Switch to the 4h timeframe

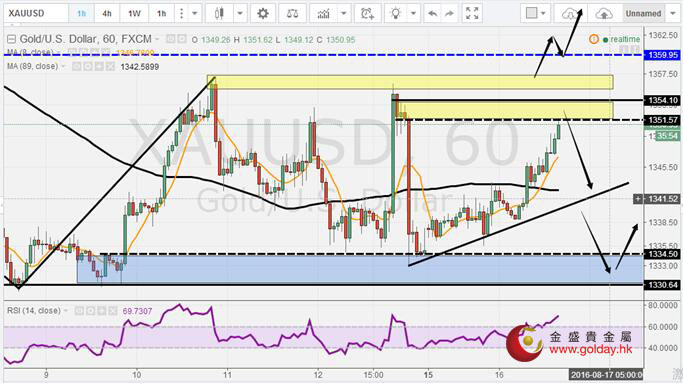107,14
